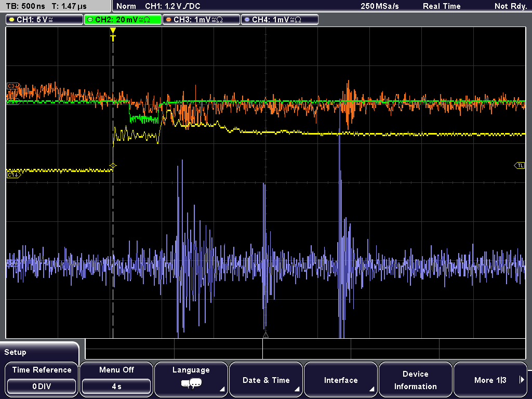Image resolution: width=532 pixels, height=399 pixels.
Task: Select the highlighted CH2 20 mV channel tab
Action: tap(123, 20)
